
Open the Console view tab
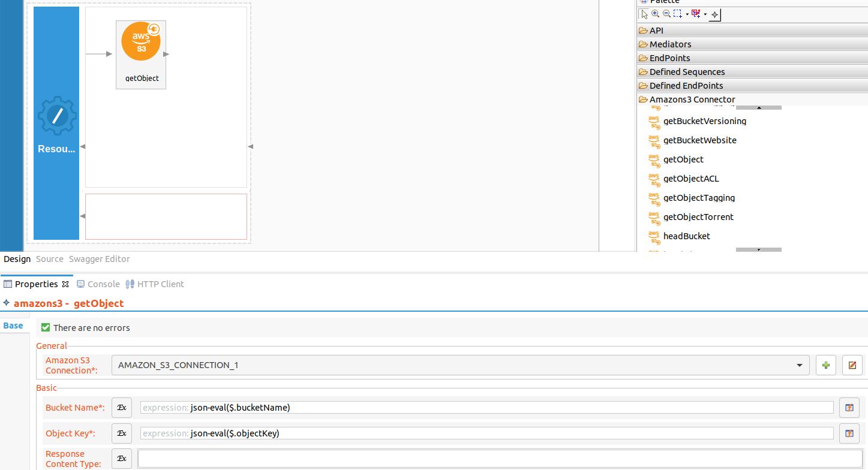98,284
